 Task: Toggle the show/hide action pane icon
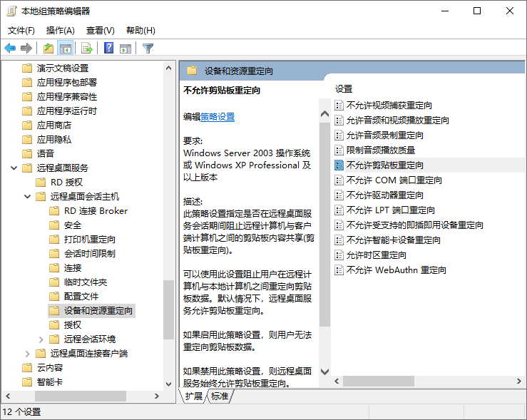coord(126,48)
